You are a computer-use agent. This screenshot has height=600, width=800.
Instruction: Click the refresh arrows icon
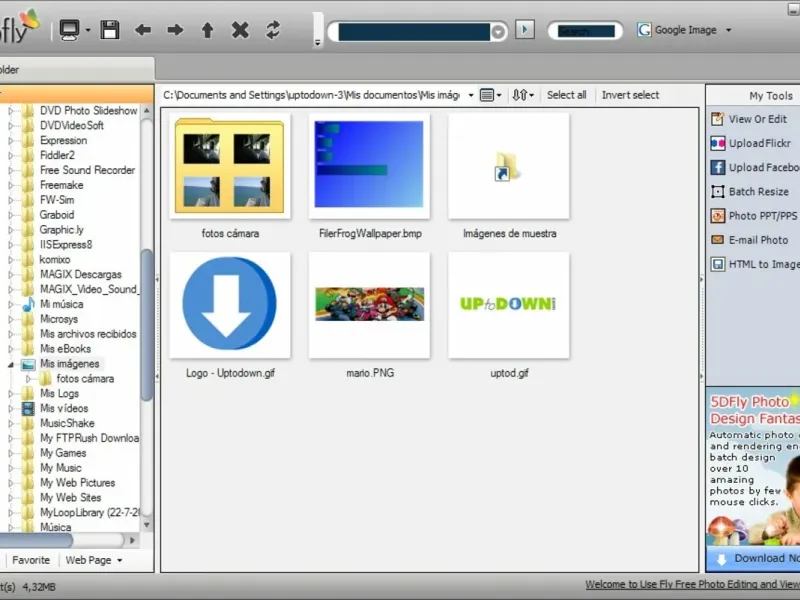pos(273,30)
